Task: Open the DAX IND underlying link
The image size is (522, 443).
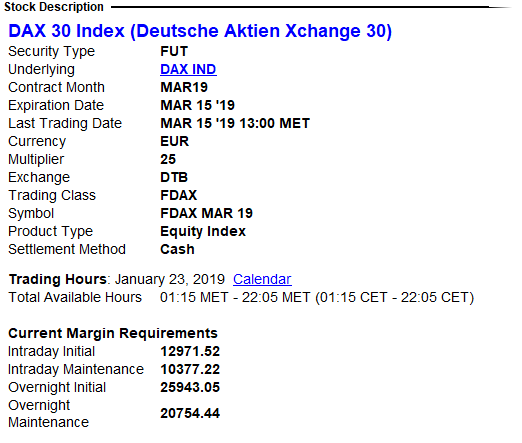Action: pyautogui.click(x=188, y=69)
